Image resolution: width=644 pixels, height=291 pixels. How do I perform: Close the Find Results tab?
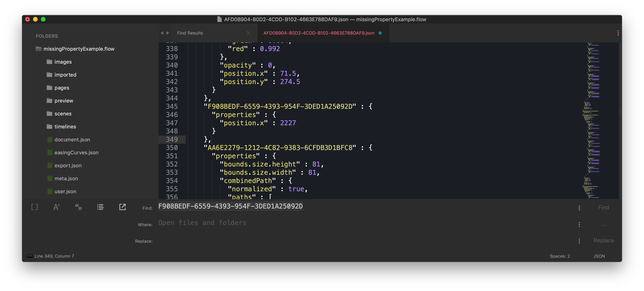tap(249, 33)
